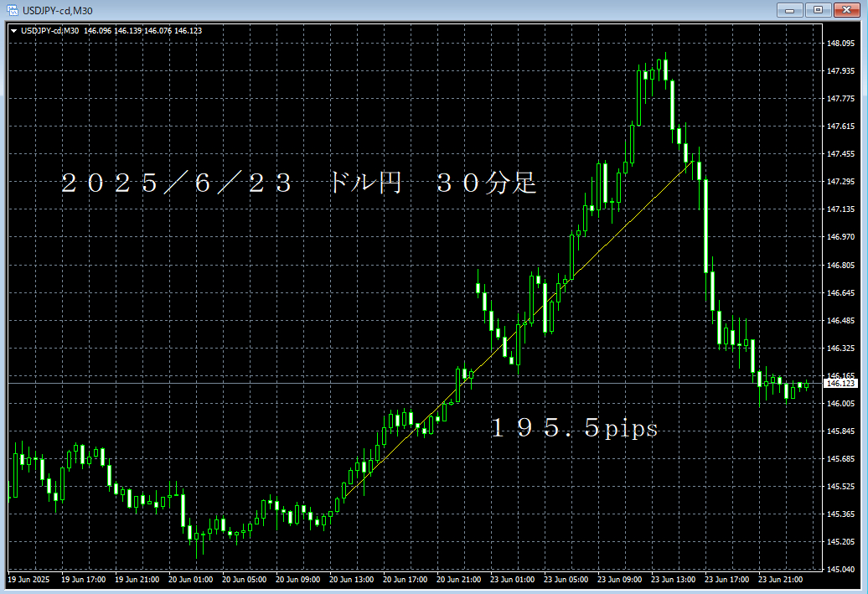Click the 2025/6/23 ドル円 chart caption
Image resolution: width=868 pixels, height=594 pixels.
297,183
